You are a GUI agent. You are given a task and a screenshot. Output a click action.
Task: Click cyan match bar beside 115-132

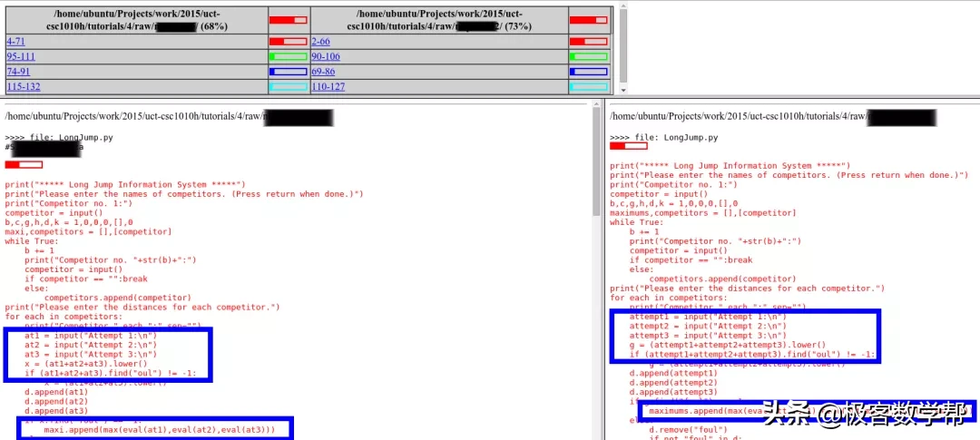click(288, 87)
